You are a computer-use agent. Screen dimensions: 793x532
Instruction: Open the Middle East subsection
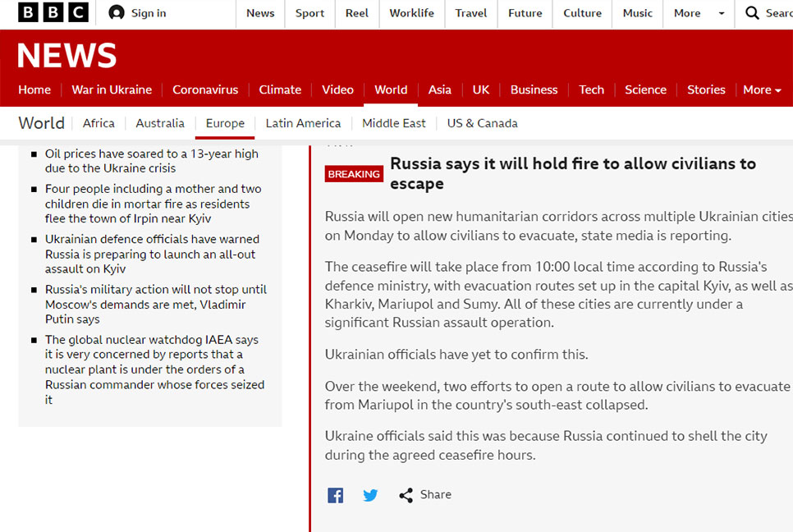point(394,123)
